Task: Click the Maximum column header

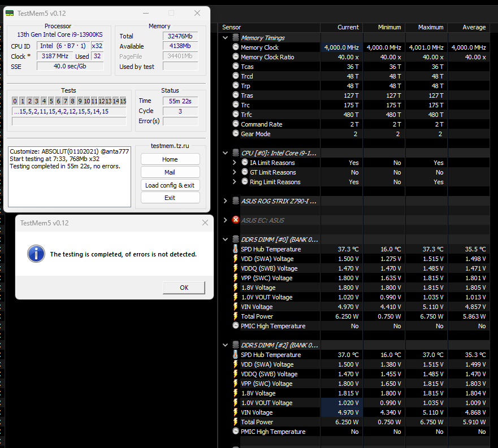Action: (427, 27)
